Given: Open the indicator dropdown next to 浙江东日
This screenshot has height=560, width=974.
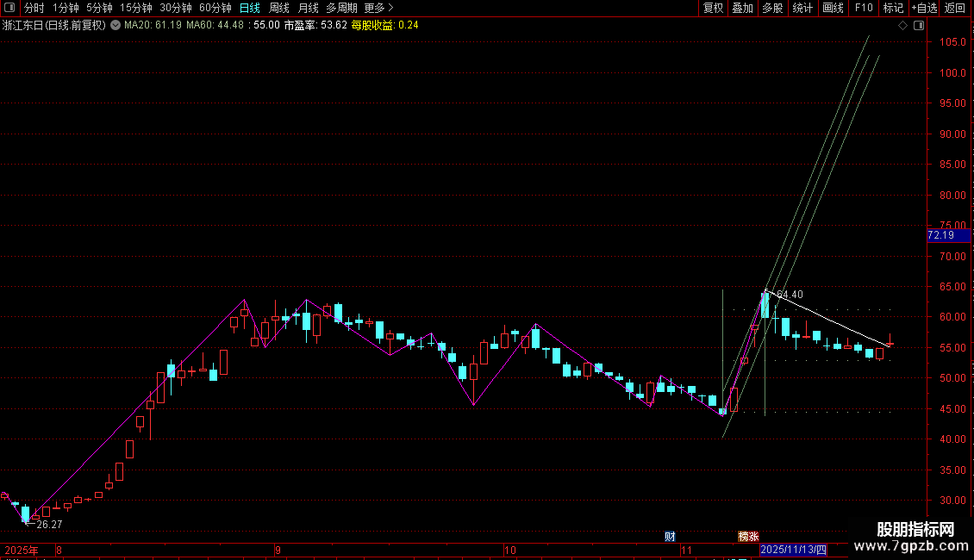Looking at the screenshot, I should [x=116, y=26].
